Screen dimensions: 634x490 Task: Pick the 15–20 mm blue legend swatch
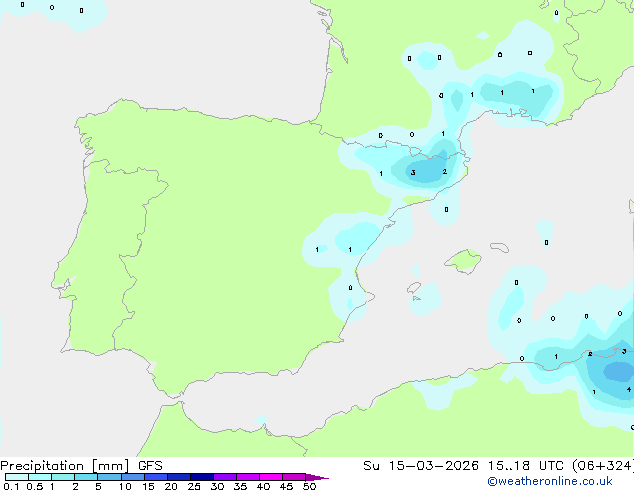[x=155, y=477]
